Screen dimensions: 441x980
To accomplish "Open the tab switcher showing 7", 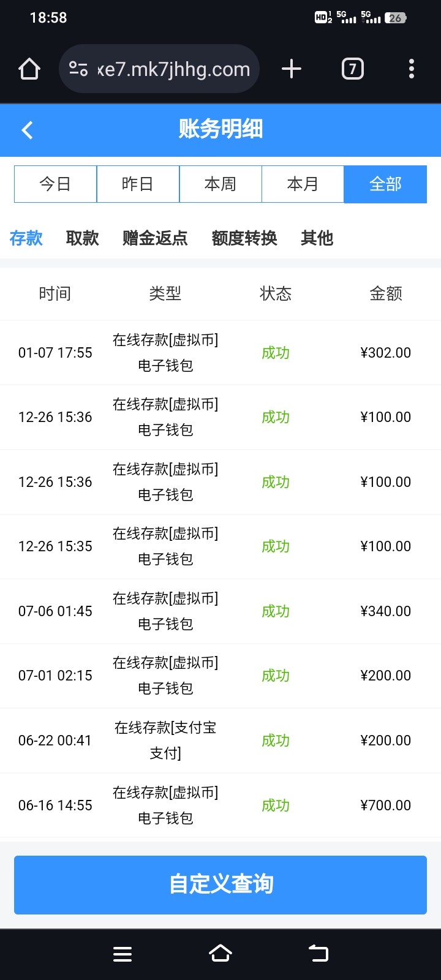I will tap(352, 69).
